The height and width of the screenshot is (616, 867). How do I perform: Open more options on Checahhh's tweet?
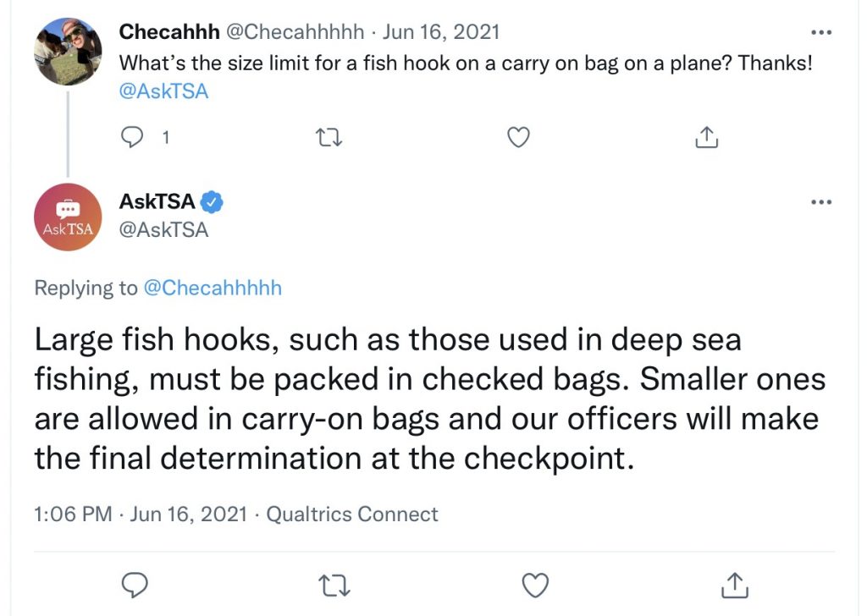click(x=821, y=32)
